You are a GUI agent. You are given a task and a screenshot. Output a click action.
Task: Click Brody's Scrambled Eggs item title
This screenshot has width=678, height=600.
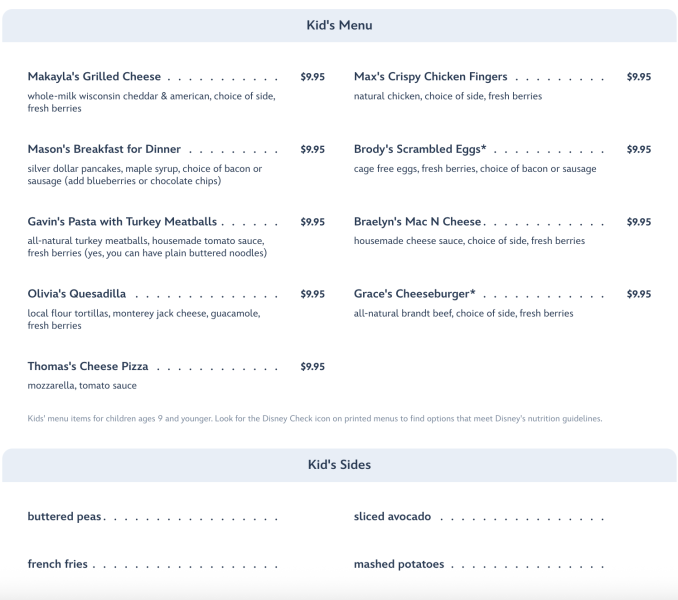pyautogui.click(x=420, y=149)
